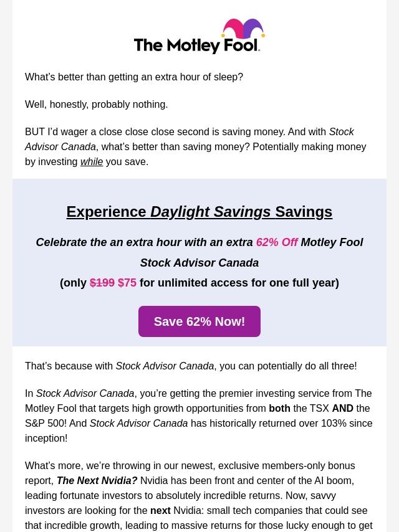Click the bold word "AND"
This screenshot has width=399, height=532.
pos(342,409)
